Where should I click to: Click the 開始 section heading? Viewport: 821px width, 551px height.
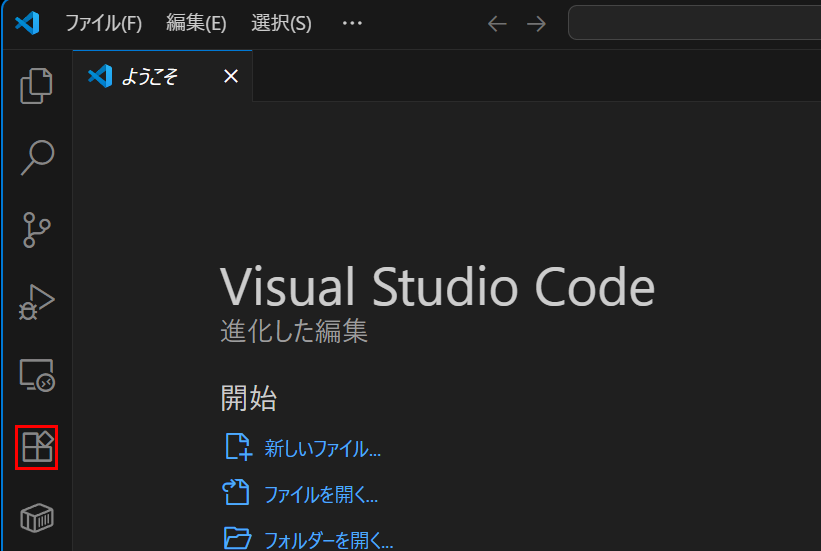click(249, 398)
